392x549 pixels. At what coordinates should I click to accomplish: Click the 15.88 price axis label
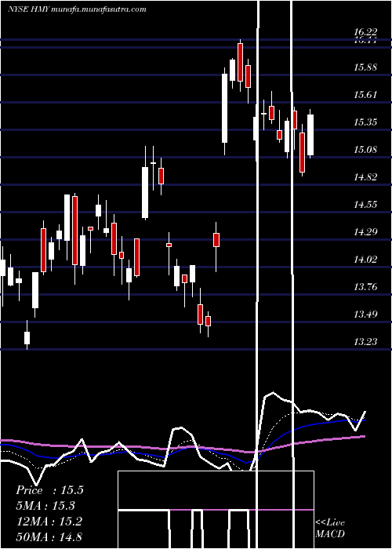[x=365, y=67]
